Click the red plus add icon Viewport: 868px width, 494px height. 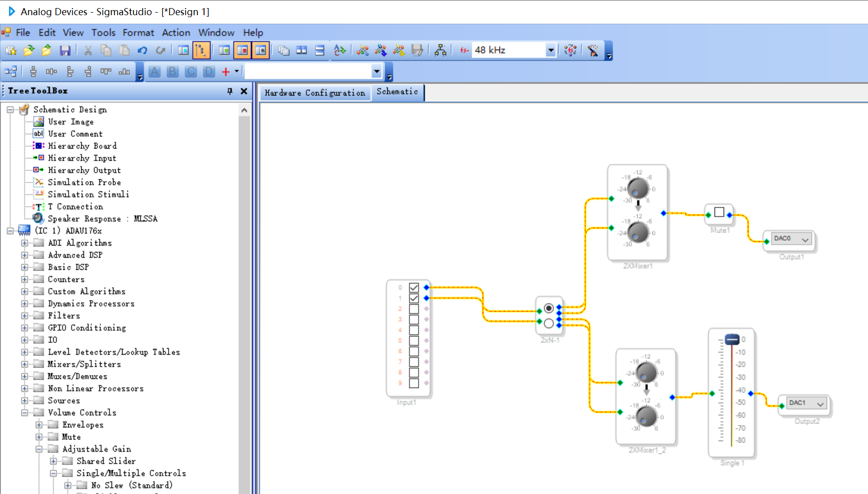[226, 72]
